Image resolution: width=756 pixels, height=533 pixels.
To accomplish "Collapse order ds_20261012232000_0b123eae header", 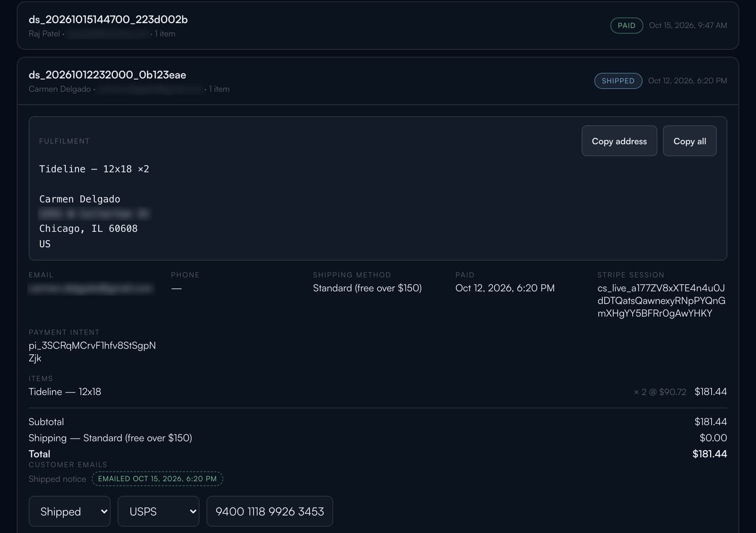I will [x=378, y=81].
